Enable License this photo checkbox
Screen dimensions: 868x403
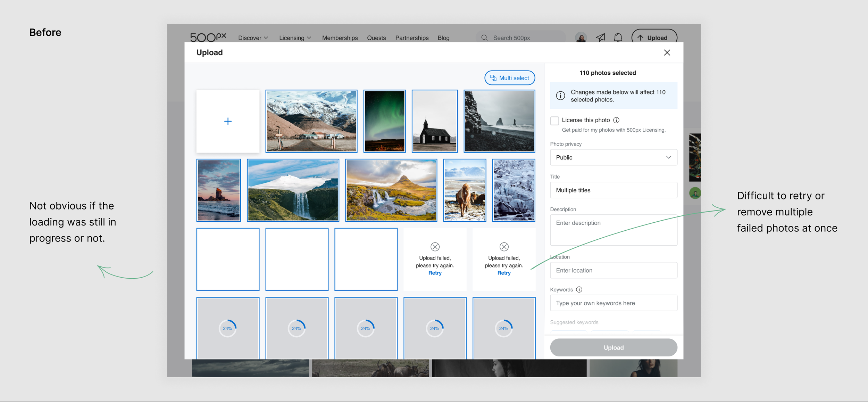click(554, 121)
